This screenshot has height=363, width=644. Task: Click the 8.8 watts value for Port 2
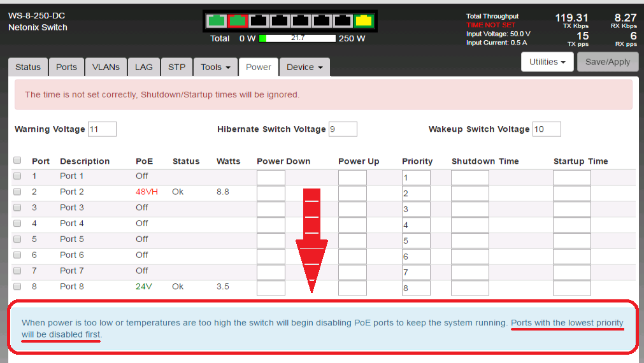(x=223, y=192)
